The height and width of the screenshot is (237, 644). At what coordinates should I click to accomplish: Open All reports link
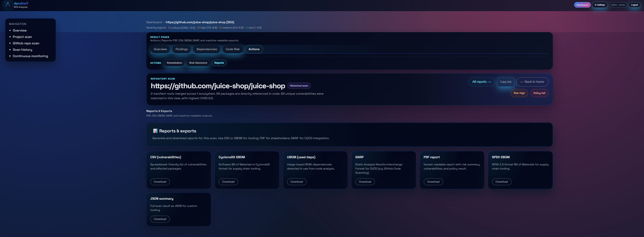pos(481,82)
